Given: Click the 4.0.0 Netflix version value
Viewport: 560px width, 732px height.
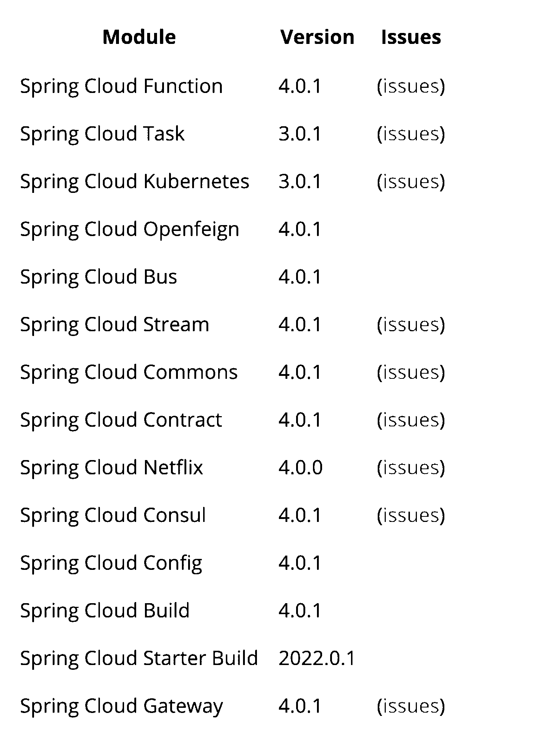Looking at the screenshot, I should pos(300,468).
